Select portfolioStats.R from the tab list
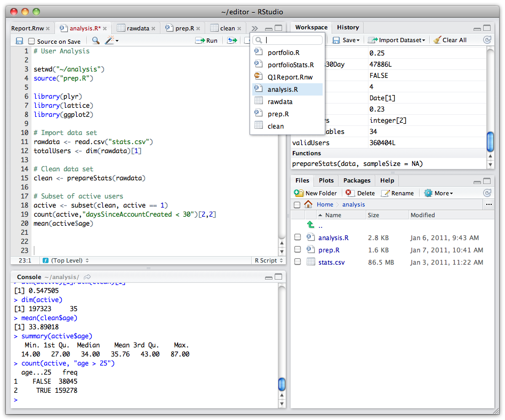 (291, 65)
